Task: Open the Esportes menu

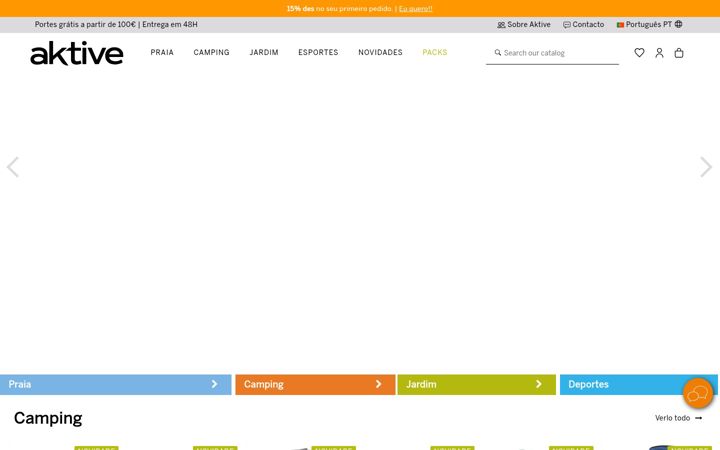Action: tap(318, 52)
